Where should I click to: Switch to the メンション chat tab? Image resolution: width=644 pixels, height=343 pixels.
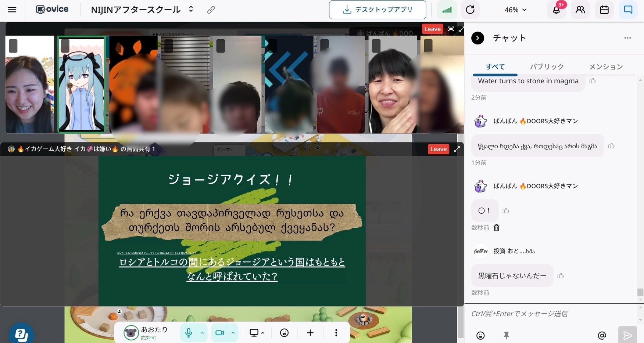pos(606,67)
